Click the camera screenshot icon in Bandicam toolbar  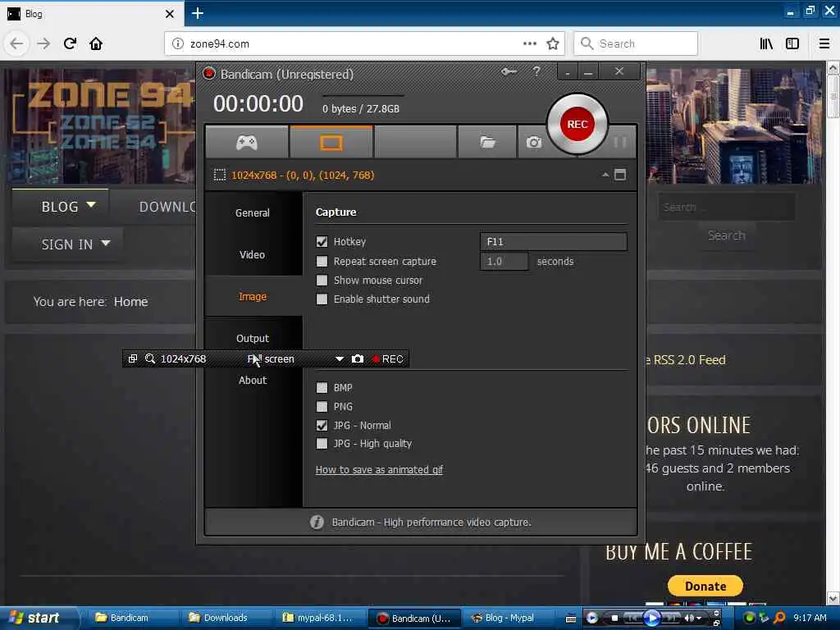coord(533,142)
